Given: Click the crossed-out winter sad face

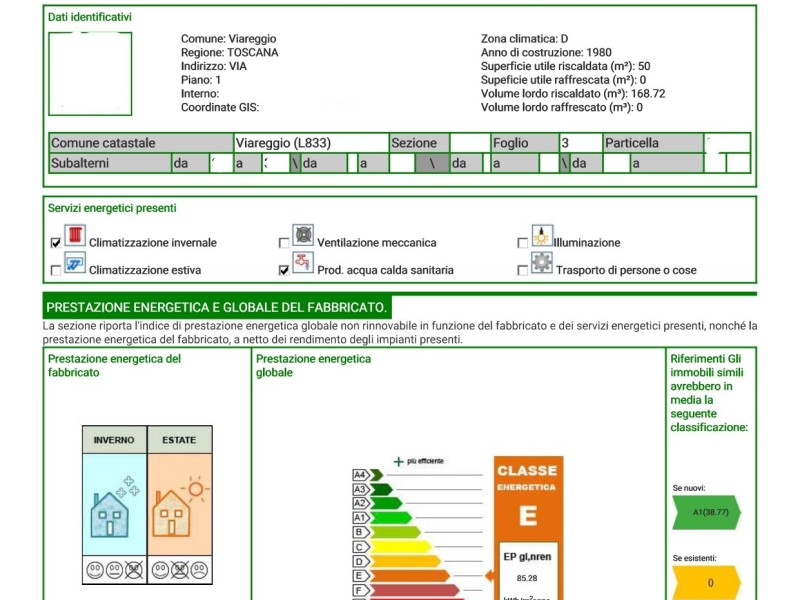Looking at the screenshot, I should 134,570.
